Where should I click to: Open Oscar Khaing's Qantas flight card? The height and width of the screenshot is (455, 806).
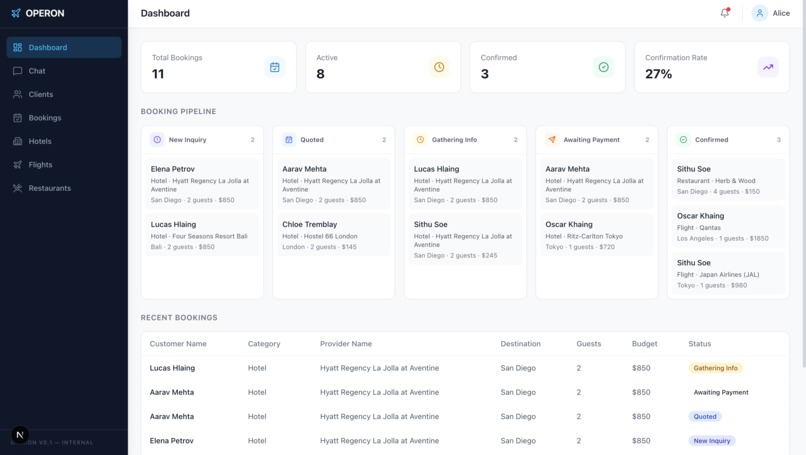(728, 227)
